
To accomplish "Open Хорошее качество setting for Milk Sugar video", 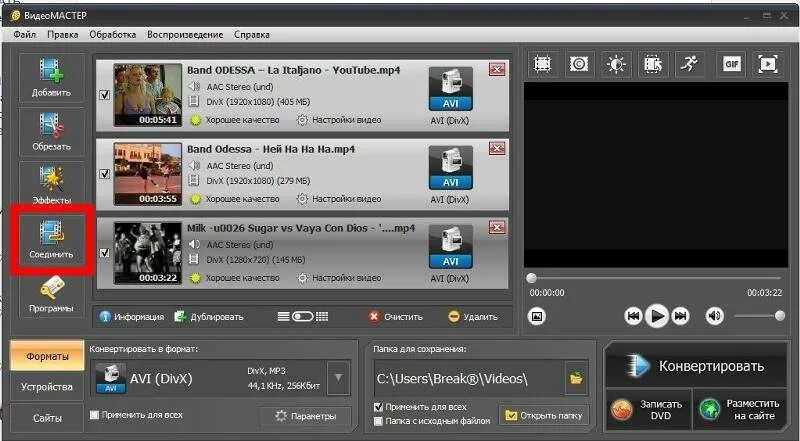I will point(235,278).
